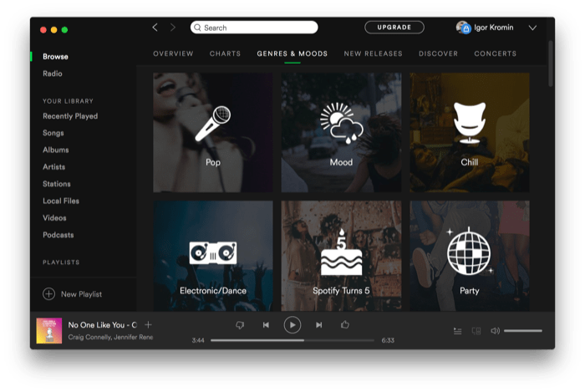This screenshot has height=392, width=585.
Task: Click artist Craig Connelly, Jennifer Rene
Action: point(110,337)
